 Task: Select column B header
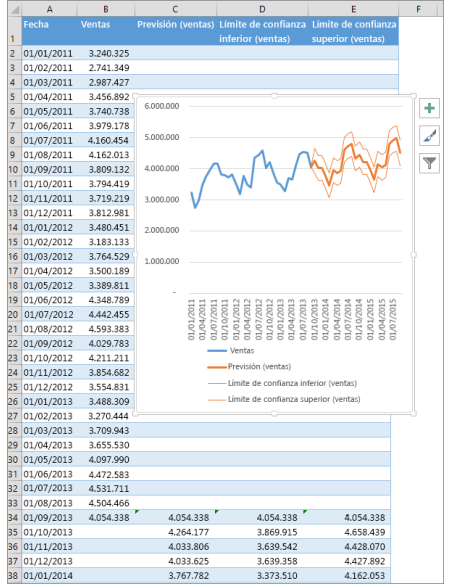(106, 9)
